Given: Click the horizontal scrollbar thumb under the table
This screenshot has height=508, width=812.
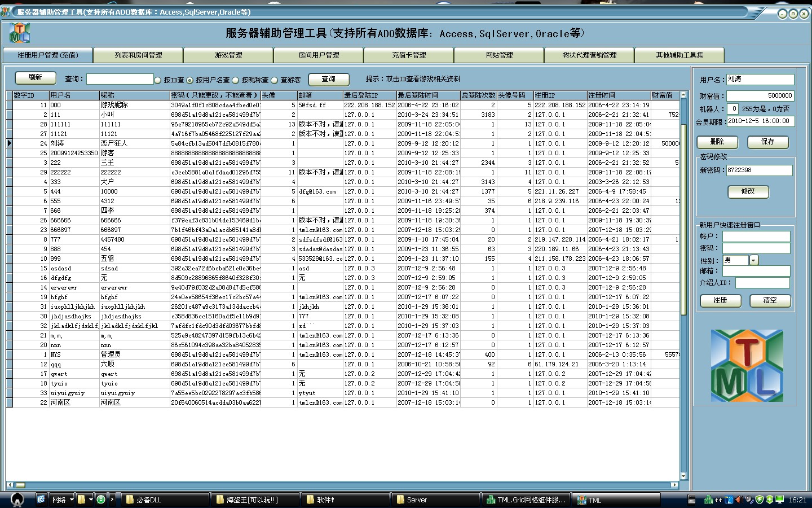Looking at the screenshot, I should click(x=20, y=485).
